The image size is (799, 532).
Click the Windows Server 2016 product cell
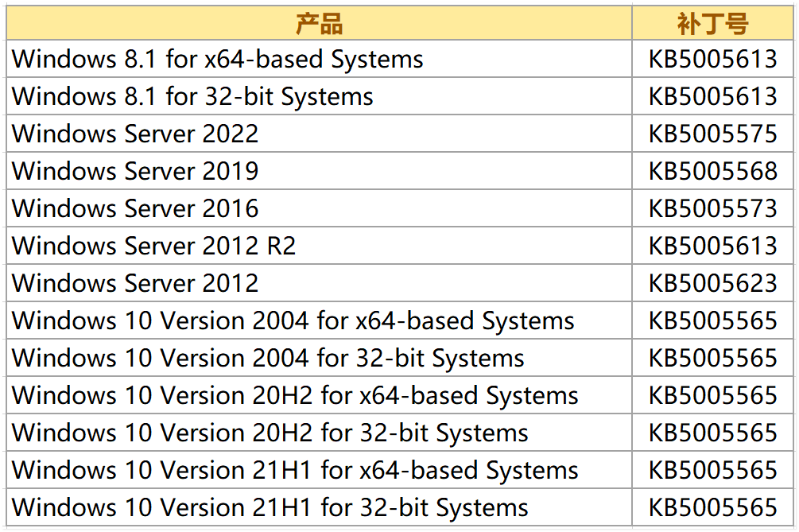coord(135,208)
